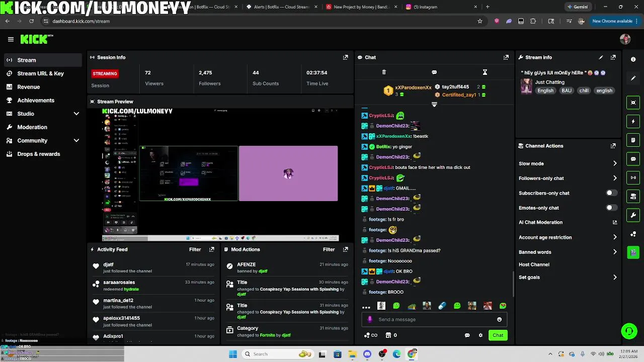The image size is (644, 362).
Task: Click the store icon below message box
Action: tap(388, 335)
